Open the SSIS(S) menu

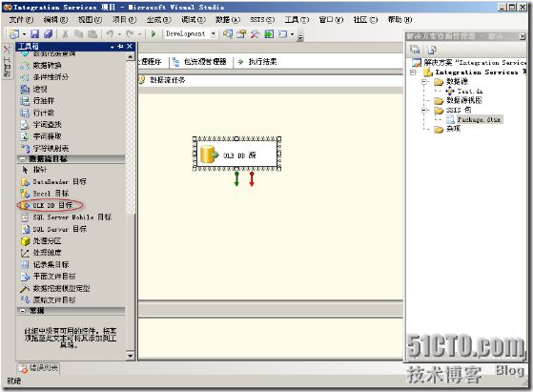[x=262, y=20]
